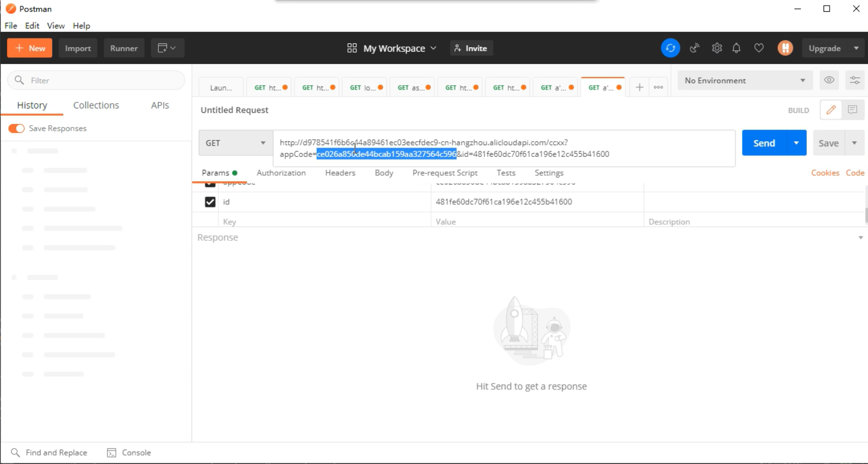
Task: Click the id value 481fe60dc70f61ca196e12c455b41600
Action: 504,202
